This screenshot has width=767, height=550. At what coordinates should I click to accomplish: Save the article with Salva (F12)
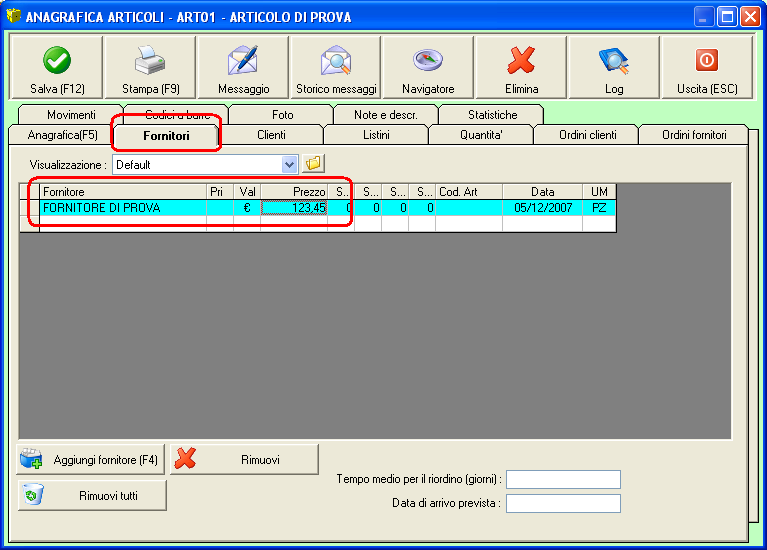pyautogui.click(x=56, y=68)
